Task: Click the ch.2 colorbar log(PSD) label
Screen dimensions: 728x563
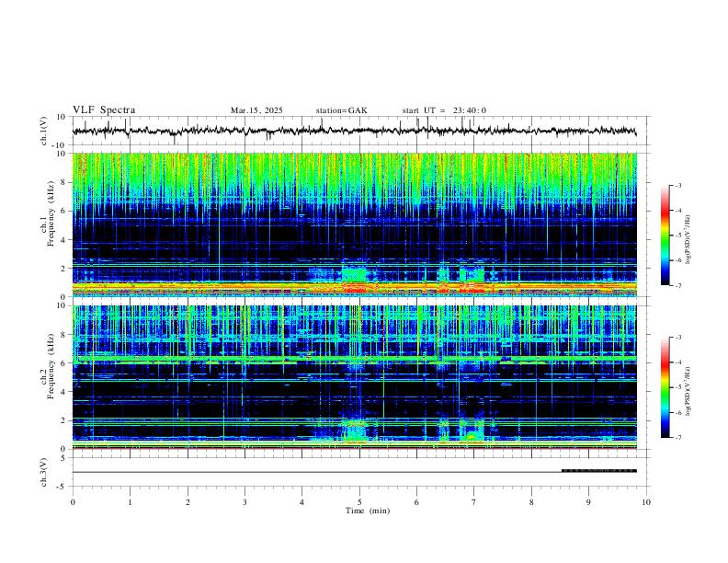Action: (x=688, y=392)
